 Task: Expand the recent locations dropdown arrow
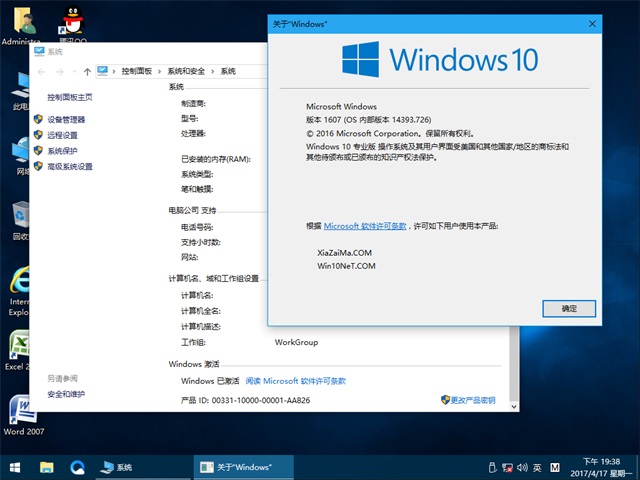pyautogui.click(x=74, y=71)
